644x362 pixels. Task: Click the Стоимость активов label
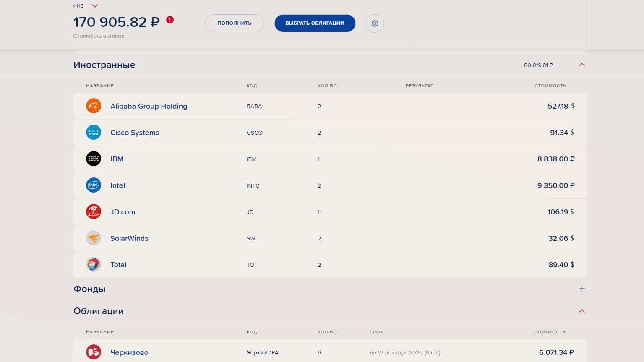click(x=99, y=36)
